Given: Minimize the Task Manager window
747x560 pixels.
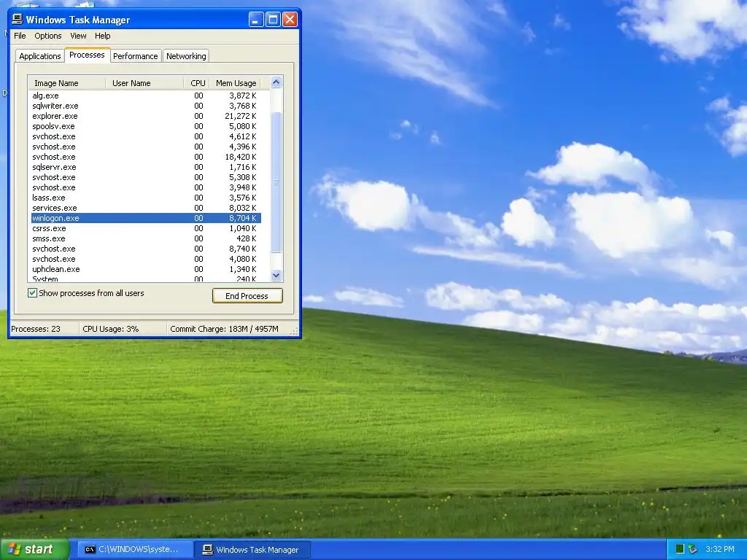Looking at the screenshot, I should 256,20.
